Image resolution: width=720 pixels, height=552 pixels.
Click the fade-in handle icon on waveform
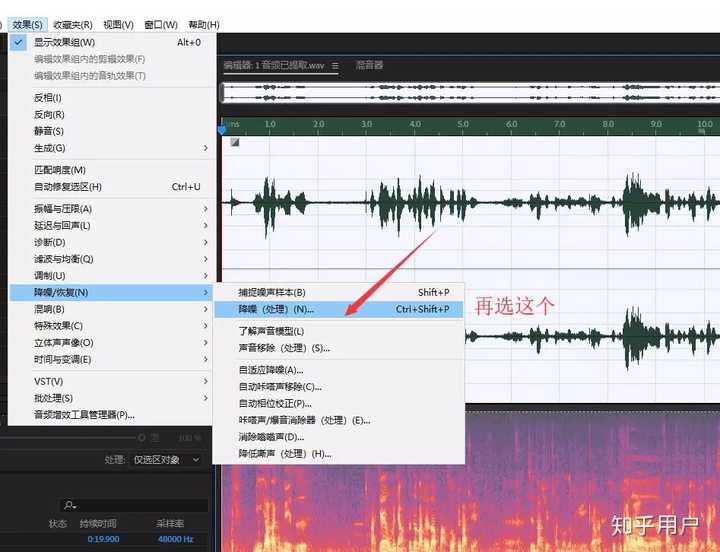[235, 142]
